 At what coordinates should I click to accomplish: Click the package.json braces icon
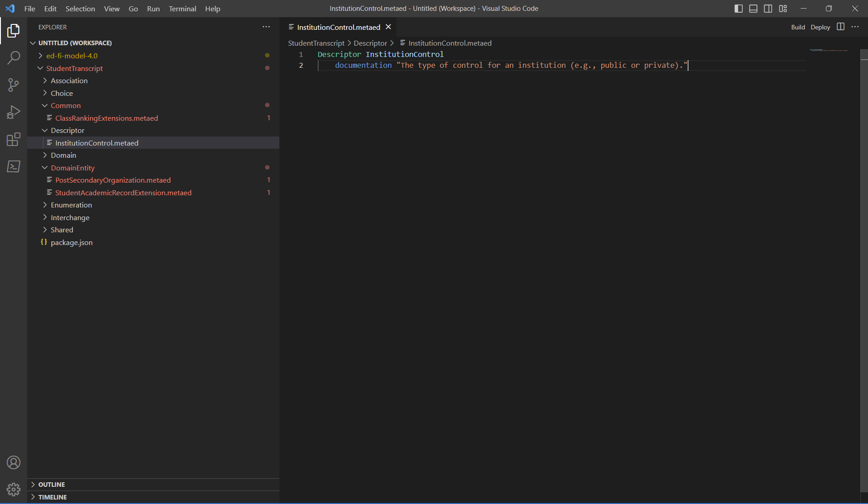(44, 242)
